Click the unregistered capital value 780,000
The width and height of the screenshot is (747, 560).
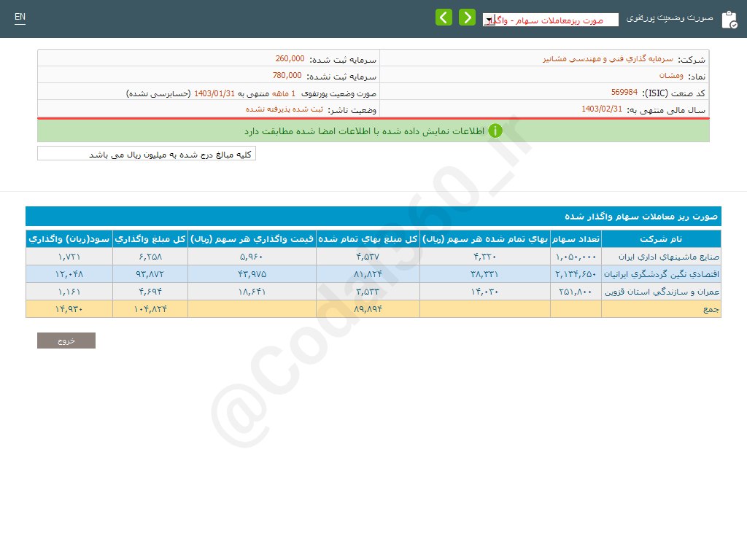click(287, 76)
